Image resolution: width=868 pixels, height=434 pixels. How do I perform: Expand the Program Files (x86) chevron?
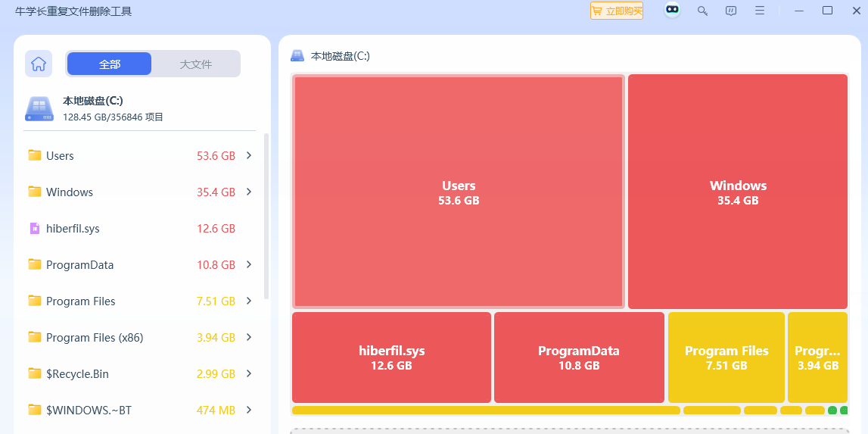[x=249, y=337]
